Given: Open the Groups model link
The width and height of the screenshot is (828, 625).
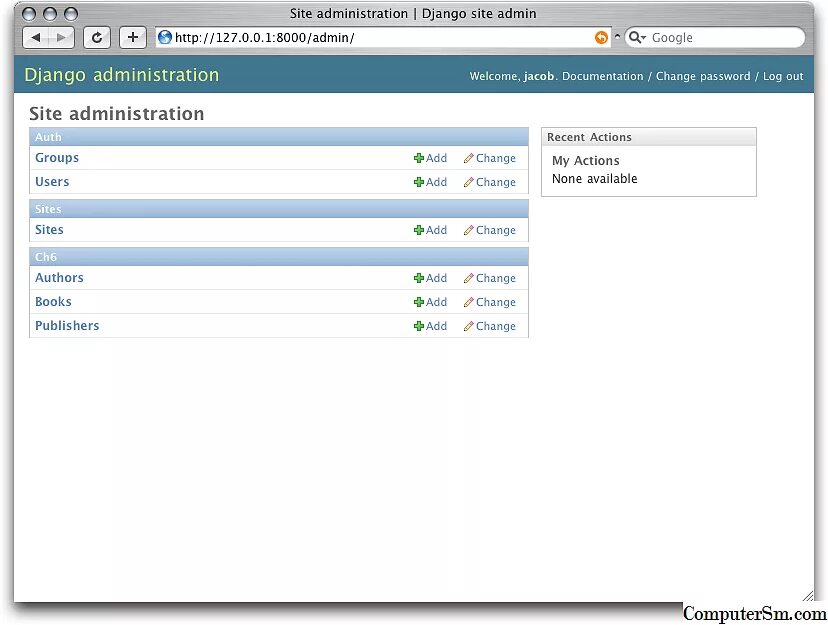Looking at the screenshot, I should pos(57,158).
